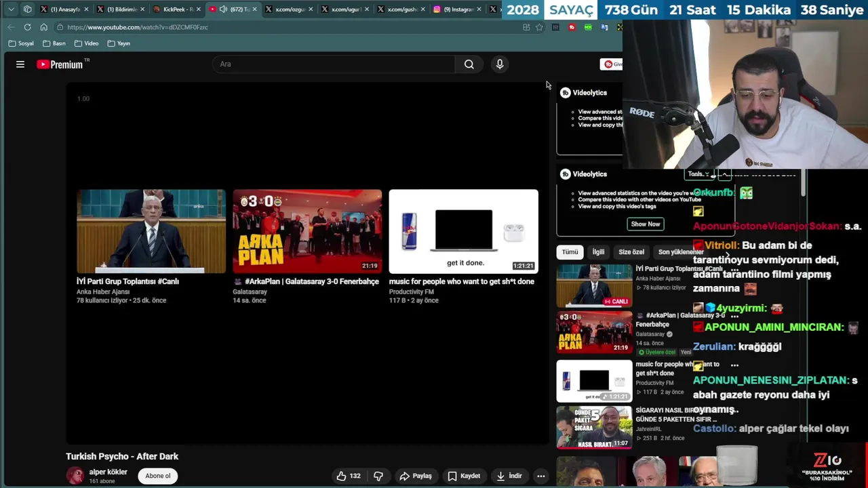868x488 pixels.
Task: Open the Basın bookmarks folder
Action: (x=54, y=43)
